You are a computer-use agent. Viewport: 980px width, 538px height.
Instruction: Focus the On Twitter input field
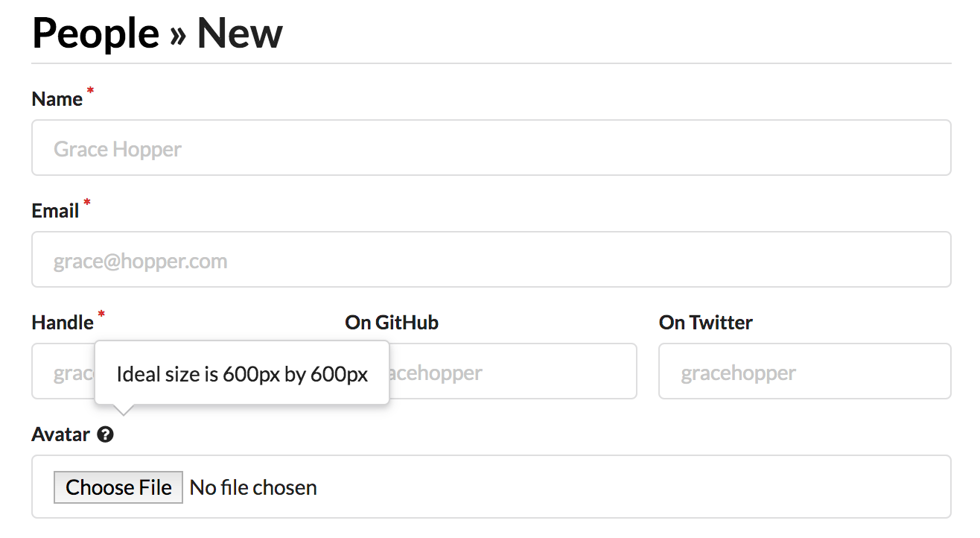tap(805, 371)
